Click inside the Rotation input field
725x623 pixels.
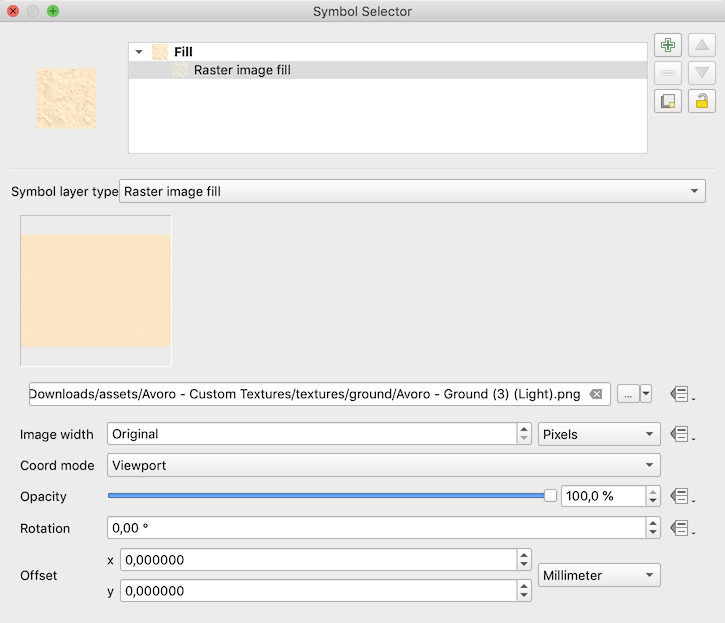pyautogui.click(x=375, y=527)
